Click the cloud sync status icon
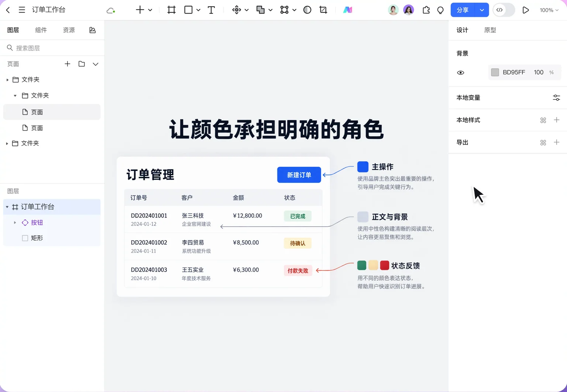This screenshot has height=392, width=567. [x=110, y=10]
